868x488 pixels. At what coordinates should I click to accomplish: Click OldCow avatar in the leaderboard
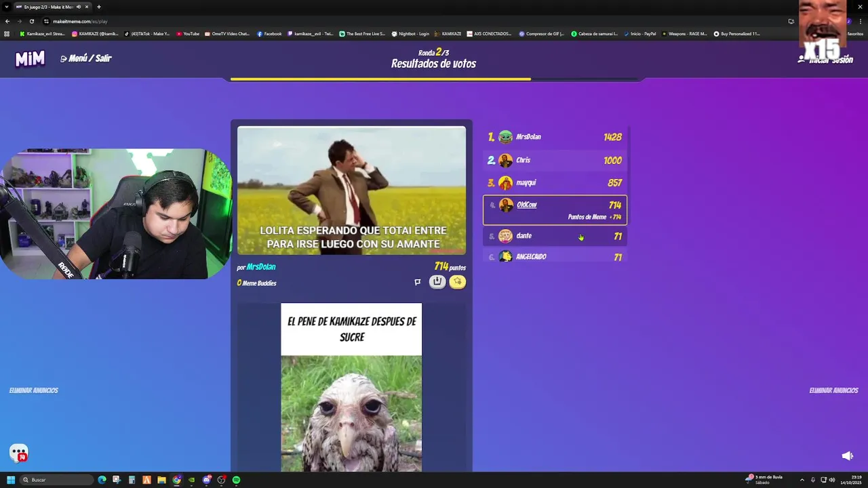click(x=505, y=205)
